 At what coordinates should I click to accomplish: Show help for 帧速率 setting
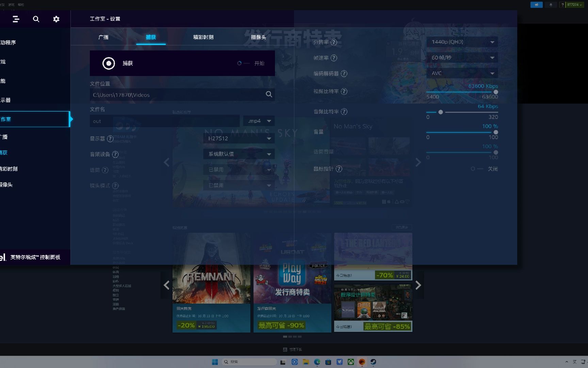334,58
